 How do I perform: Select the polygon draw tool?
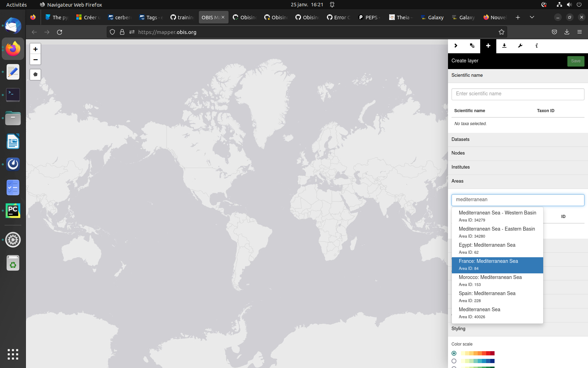click(35, 75)
